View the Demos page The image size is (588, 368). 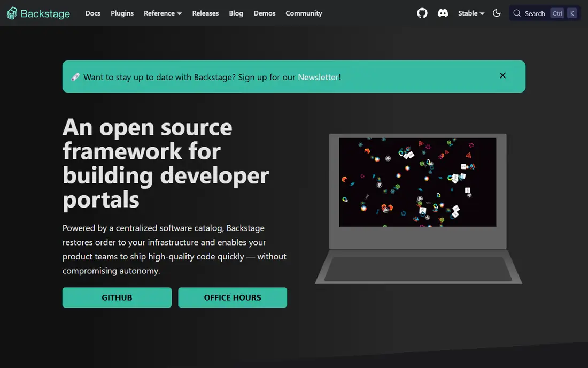tap(265, 13)
